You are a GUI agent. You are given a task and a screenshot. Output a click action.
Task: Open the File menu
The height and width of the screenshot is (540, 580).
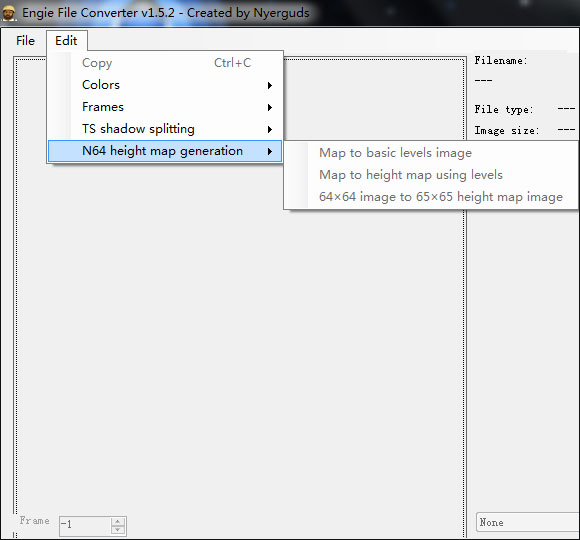26,41
